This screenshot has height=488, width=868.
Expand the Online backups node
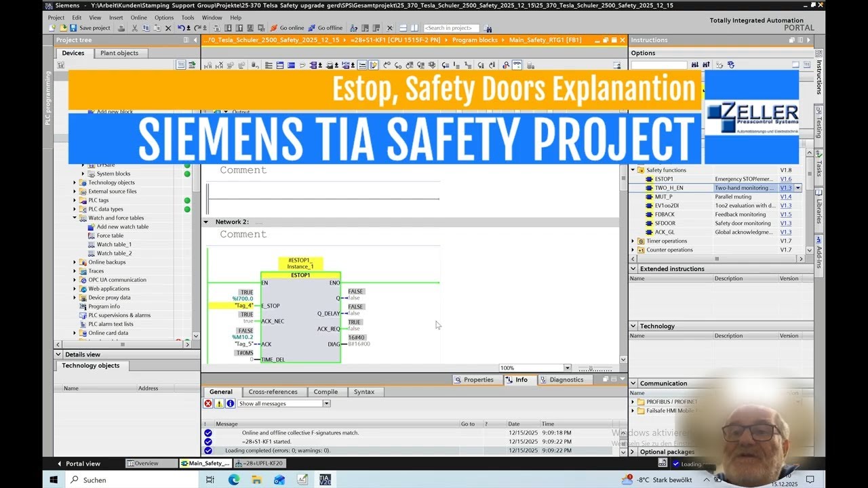click(75, 262)
